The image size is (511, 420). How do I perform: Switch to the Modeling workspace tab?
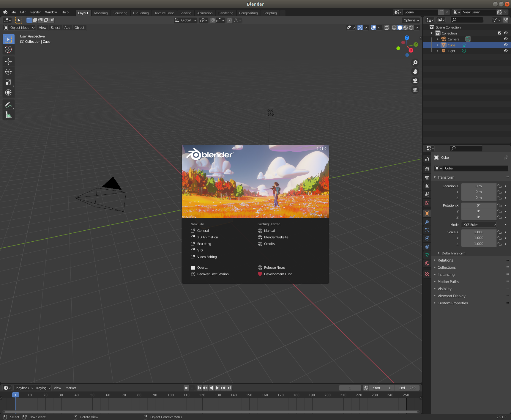click(101, 13)
